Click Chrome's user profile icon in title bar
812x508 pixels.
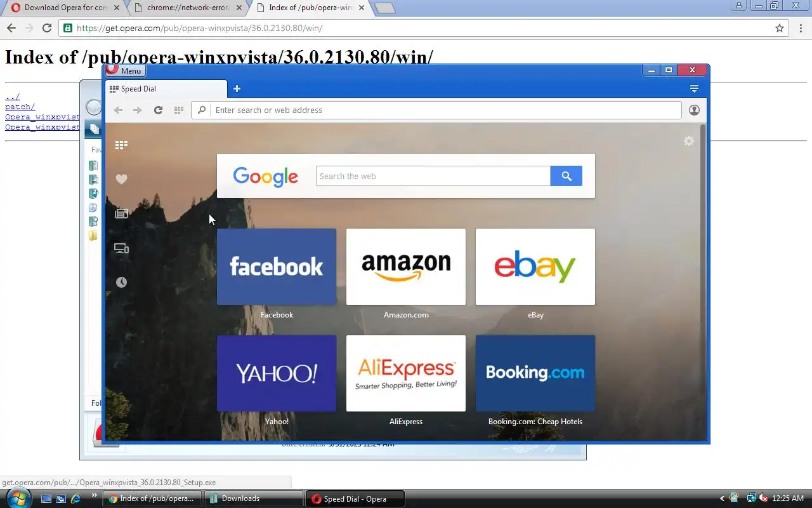pyautogui.click(x=739, y=5)
